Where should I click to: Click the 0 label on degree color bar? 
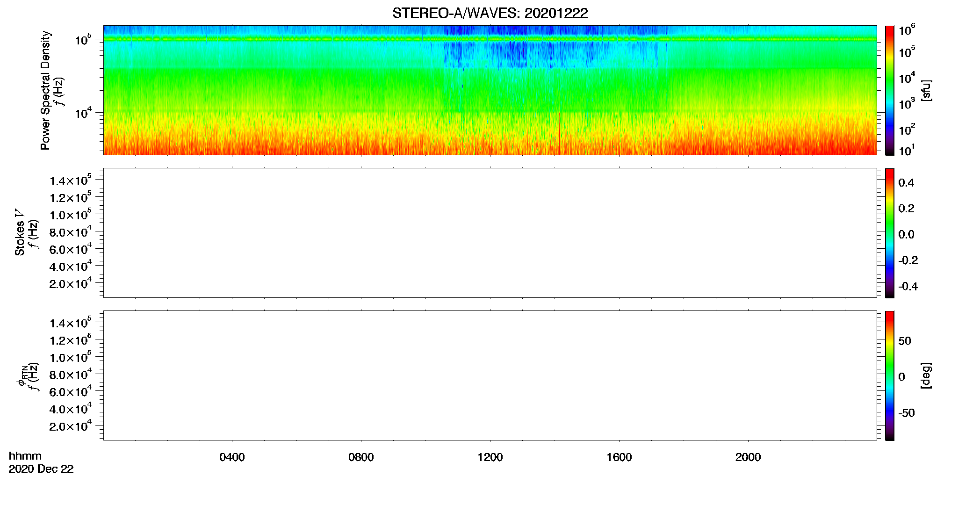901,377
